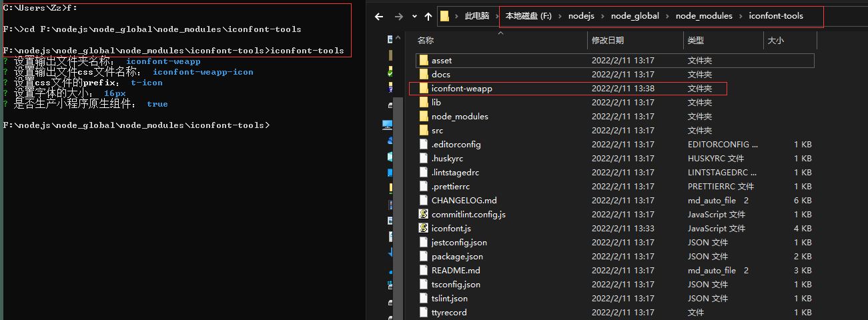
Task: Select the iconfont-weapp folder icon
Action: 424,89
